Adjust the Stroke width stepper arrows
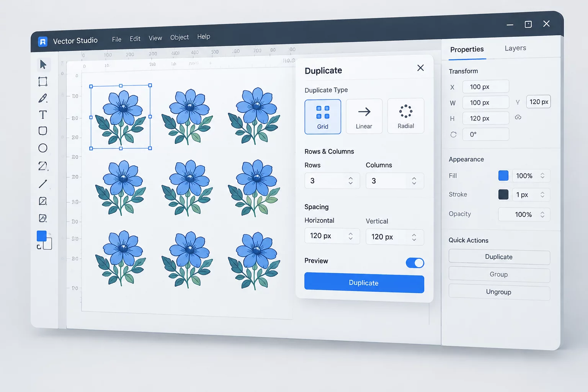 tap(542, 194)
